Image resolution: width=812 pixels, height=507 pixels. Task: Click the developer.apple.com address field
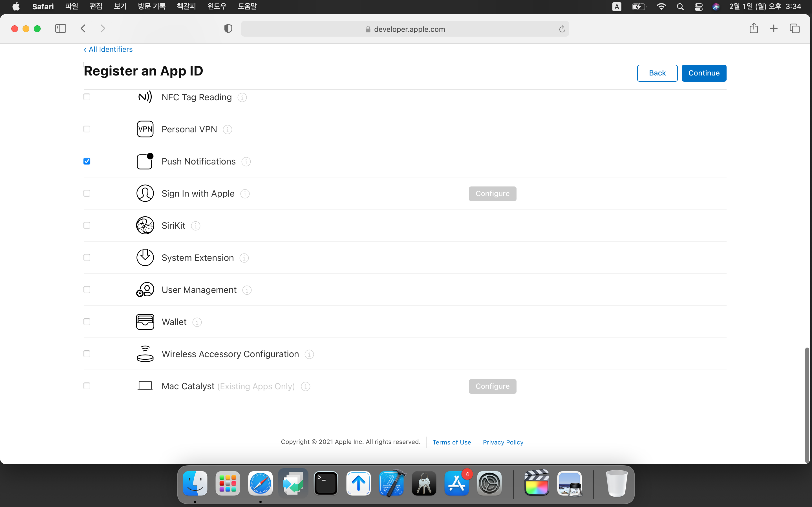pyautogui.click(x=404, y=29)
